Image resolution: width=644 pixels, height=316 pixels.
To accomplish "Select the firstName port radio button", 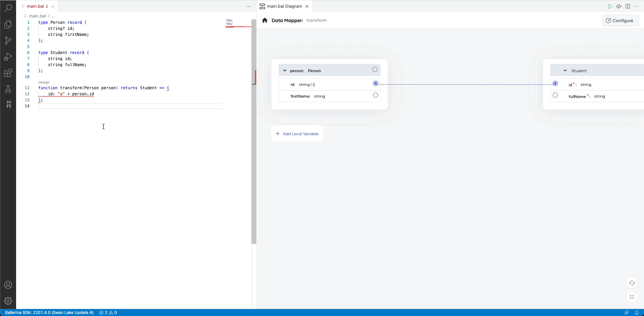I will [x=375, y=95].
